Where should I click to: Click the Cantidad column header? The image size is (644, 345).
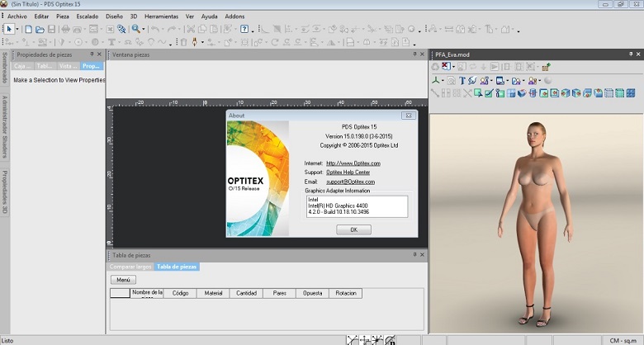(x=246, y=293)
